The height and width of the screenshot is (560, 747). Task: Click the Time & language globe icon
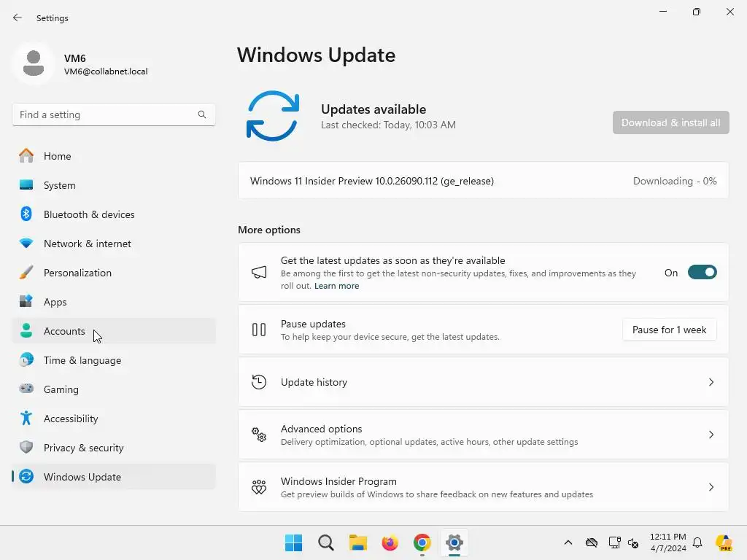coord(26,359)
